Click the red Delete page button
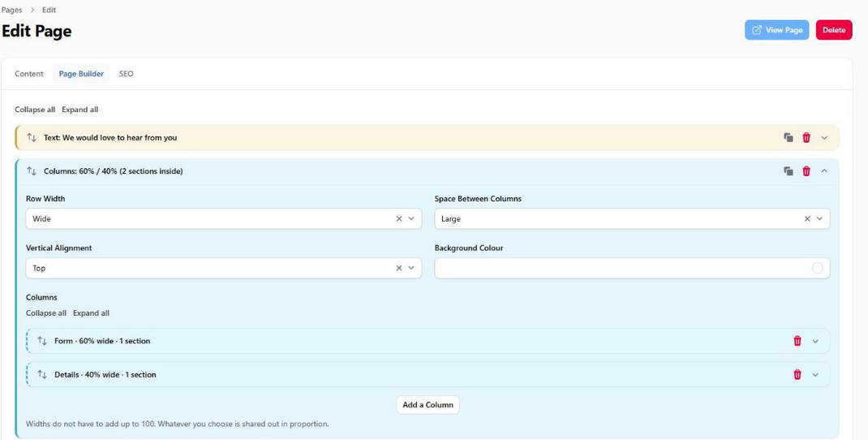Screen dimensions: 868x440 point(834,30)
